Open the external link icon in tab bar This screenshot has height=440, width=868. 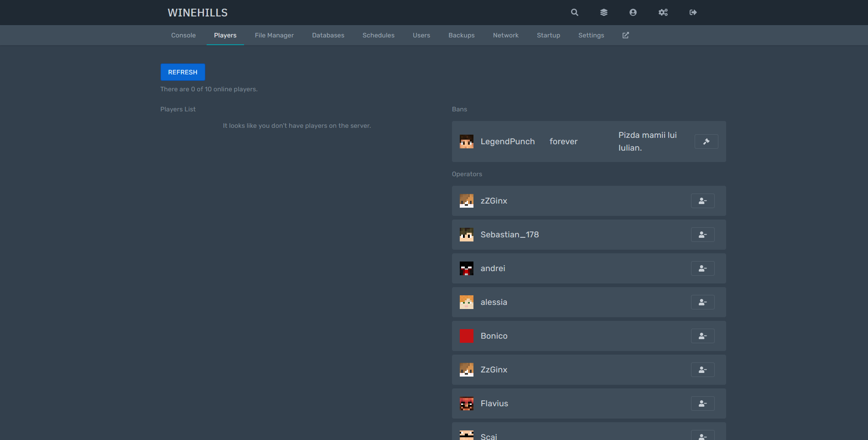coord(625,35)
